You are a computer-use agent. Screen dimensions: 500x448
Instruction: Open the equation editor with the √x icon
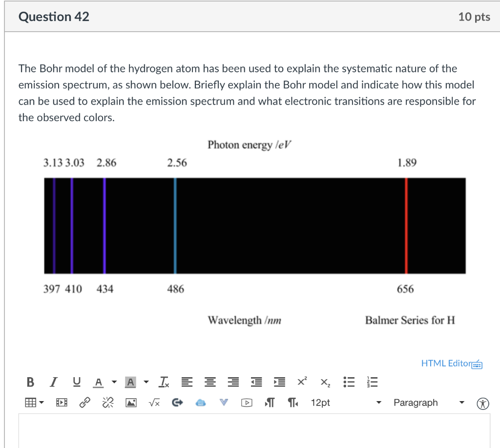click(x=154, y=403)
